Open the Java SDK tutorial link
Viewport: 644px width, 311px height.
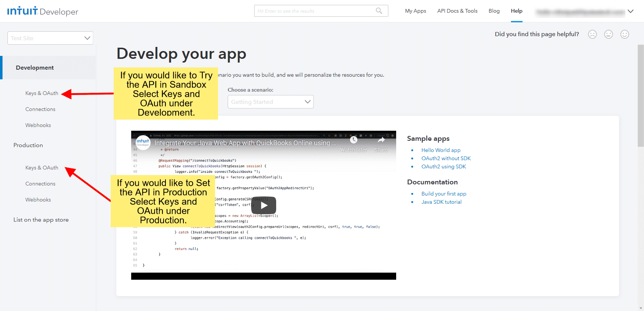[441, 202]
